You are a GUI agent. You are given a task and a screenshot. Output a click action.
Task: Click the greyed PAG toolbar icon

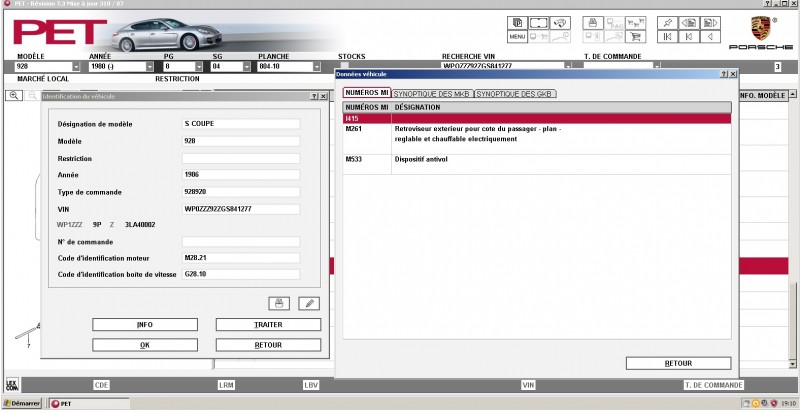click(x=614, y=23)
